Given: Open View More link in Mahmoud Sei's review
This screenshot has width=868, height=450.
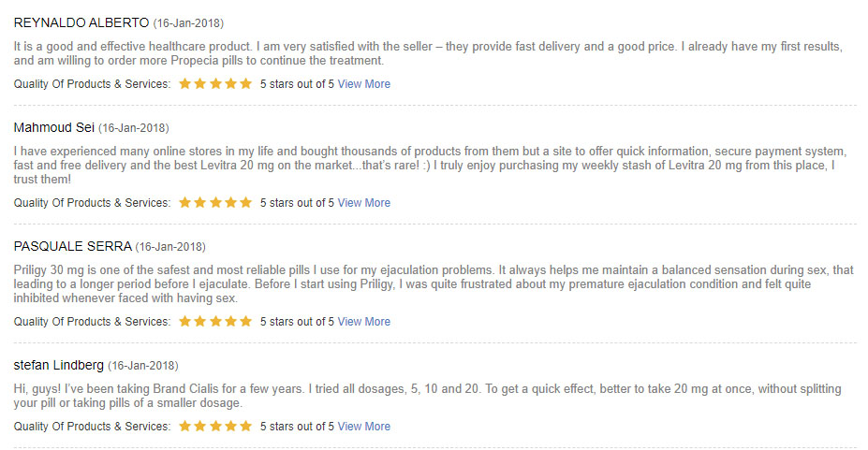Looking at the screenshot, I should coord(363,203).
